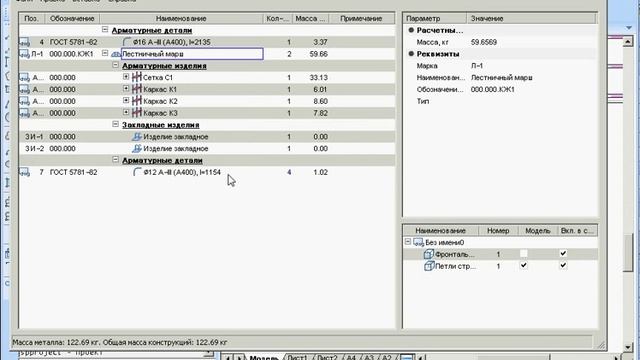Click the Расчетны... properties group header

point(440,30)
